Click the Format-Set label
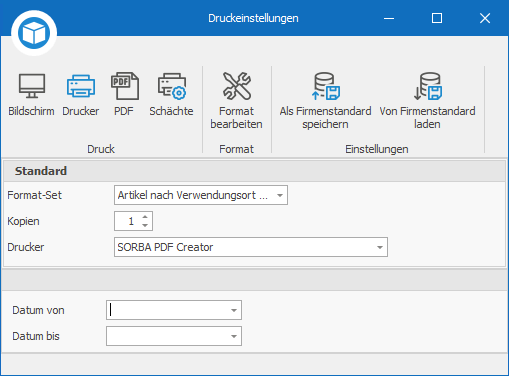 [35, 195]
